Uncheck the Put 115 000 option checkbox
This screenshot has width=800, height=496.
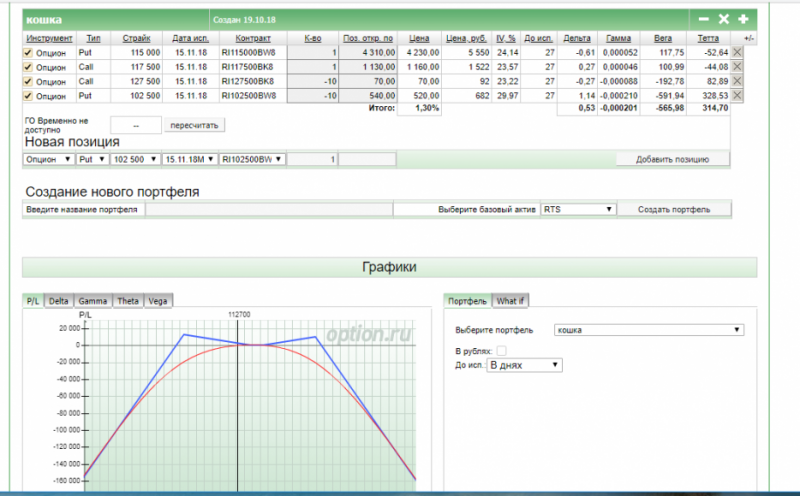tap(28, 52)
